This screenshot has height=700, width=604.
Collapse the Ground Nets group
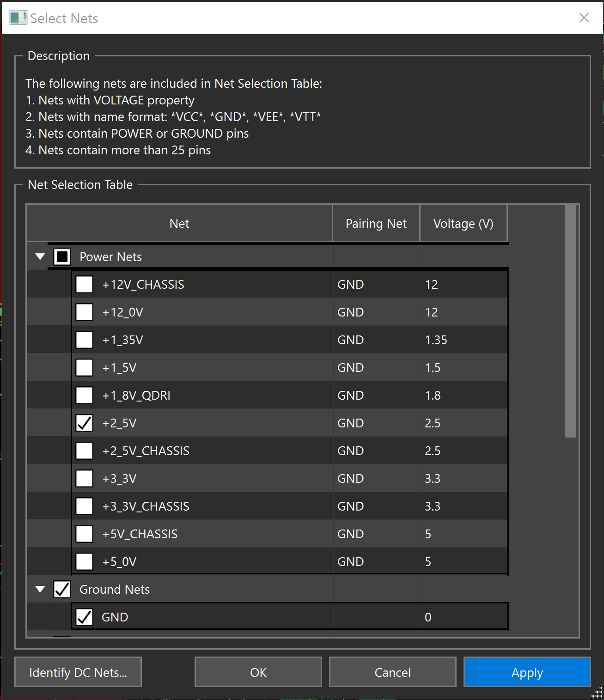[x=40, y=589]
